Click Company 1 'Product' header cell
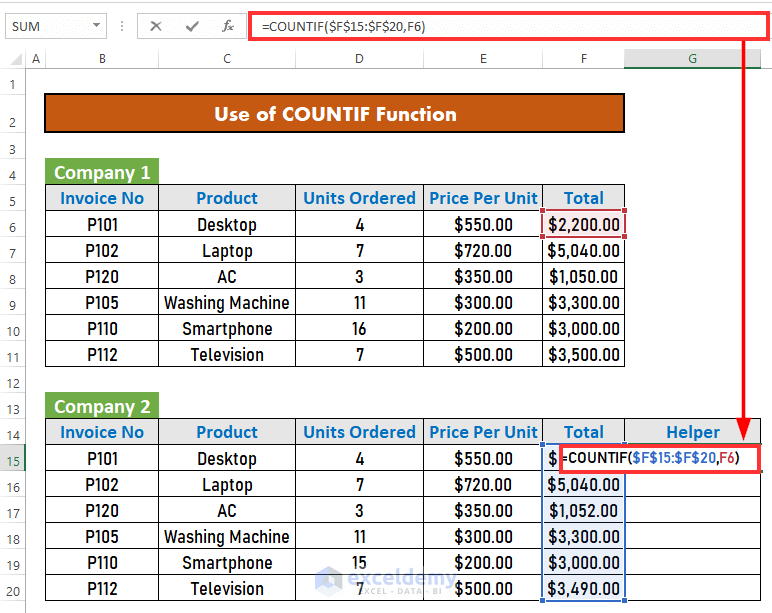The height and width of the screenshot is (613, 772). (x=227, y=198)
